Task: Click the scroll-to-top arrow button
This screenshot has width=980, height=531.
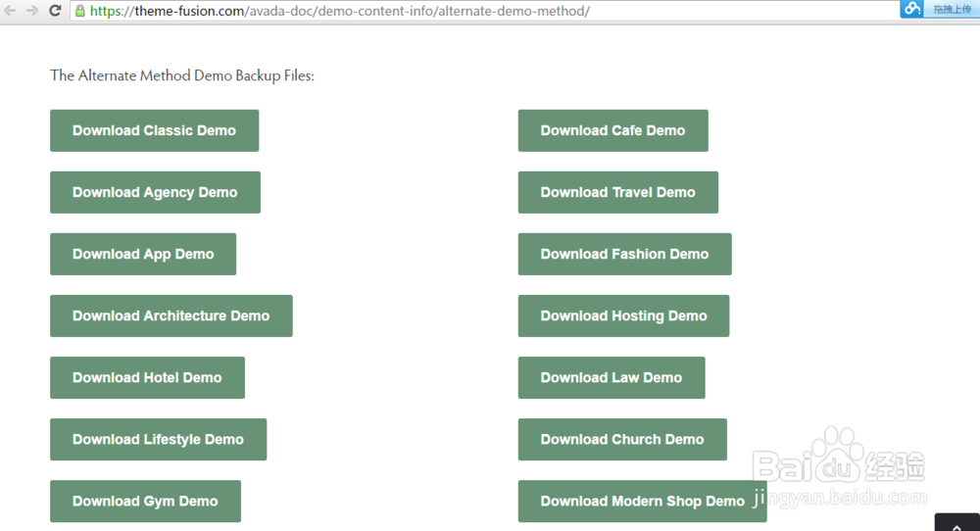Action: click(956, 522)
